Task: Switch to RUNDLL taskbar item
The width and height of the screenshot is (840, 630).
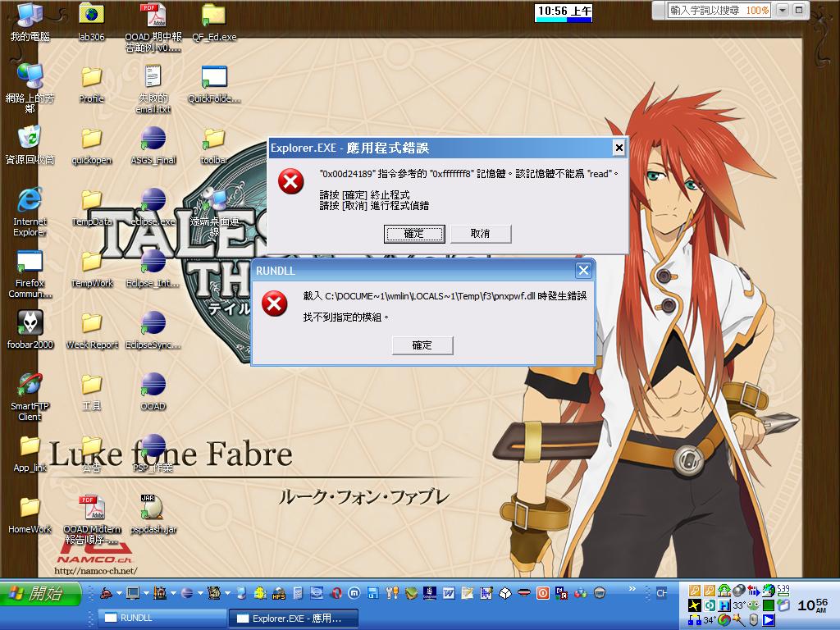Action: pos(162,618)
